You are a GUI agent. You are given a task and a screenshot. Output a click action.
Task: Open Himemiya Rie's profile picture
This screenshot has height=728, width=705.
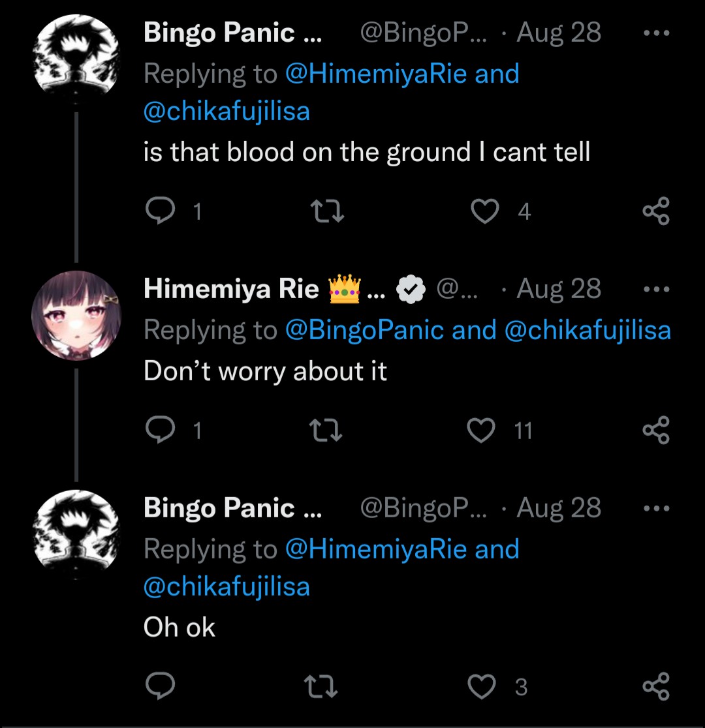tap(76, 316)
